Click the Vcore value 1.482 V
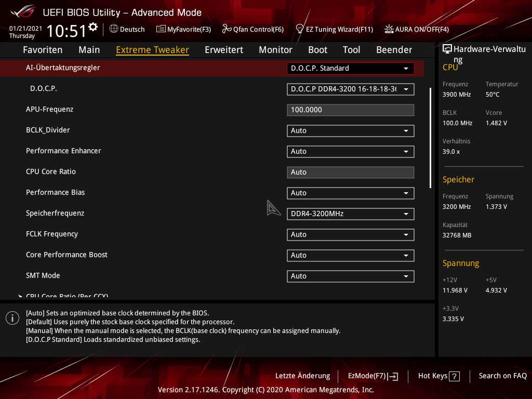Image resolution: width=532 pixels, height=399 pixels. click(496, 123)
